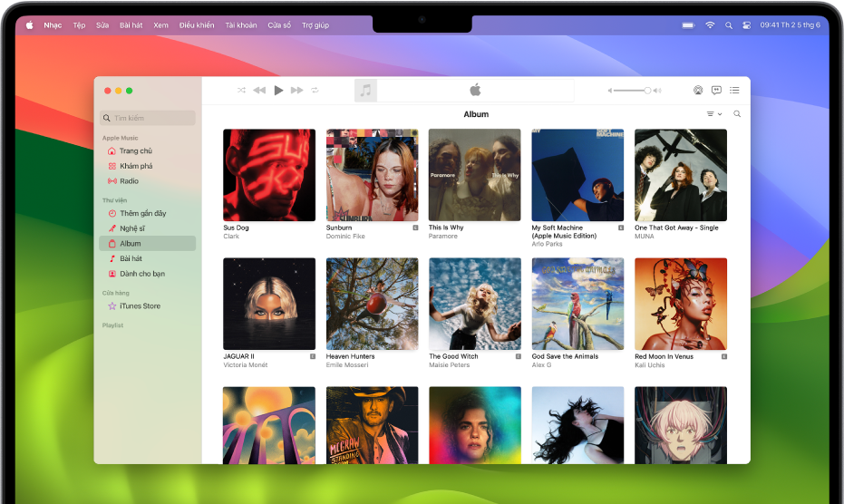Skip forward to the next track

click(296, 90)
